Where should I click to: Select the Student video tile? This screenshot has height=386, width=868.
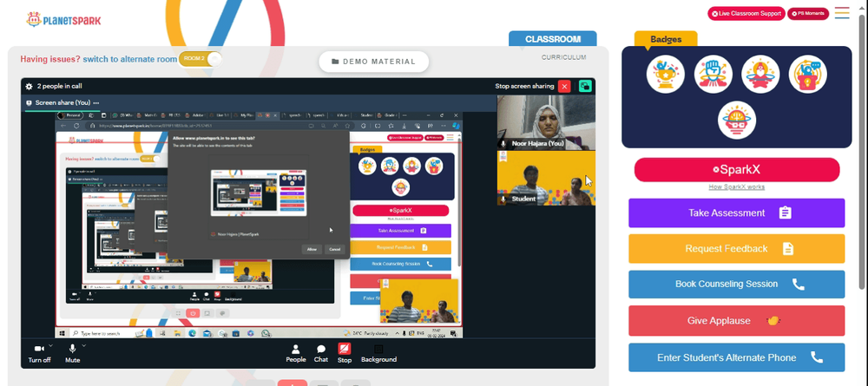546,178
